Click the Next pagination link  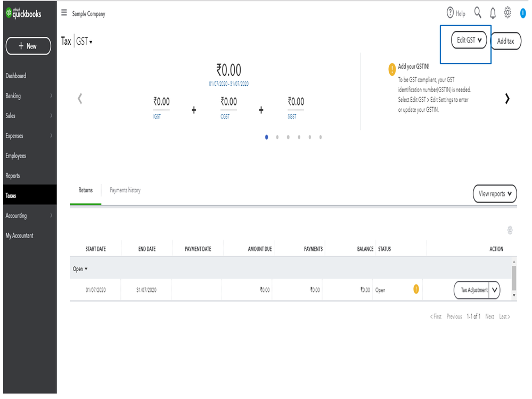489,316
